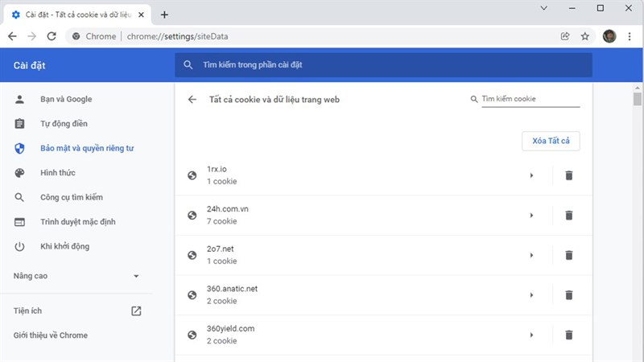Select the Cài đặt settings tab
644x362 pixels.
click(77, 14)
